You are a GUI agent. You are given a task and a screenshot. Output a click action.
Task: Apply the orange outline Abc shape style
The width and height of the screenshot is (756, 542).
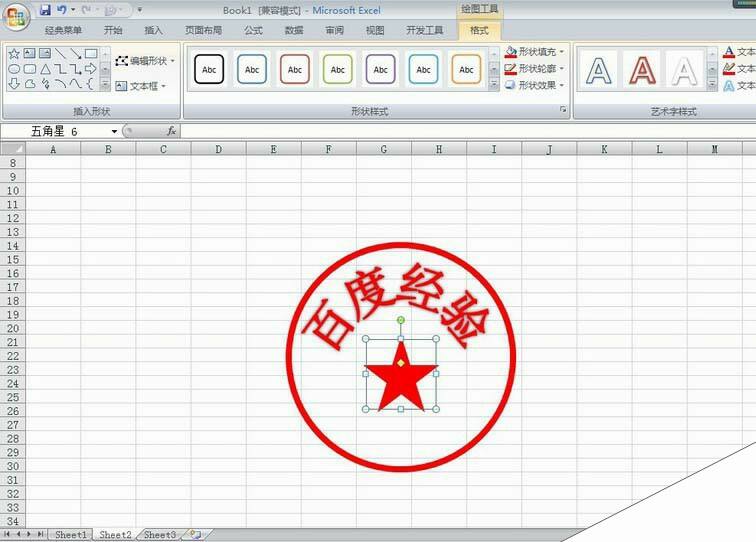point(466,69)
